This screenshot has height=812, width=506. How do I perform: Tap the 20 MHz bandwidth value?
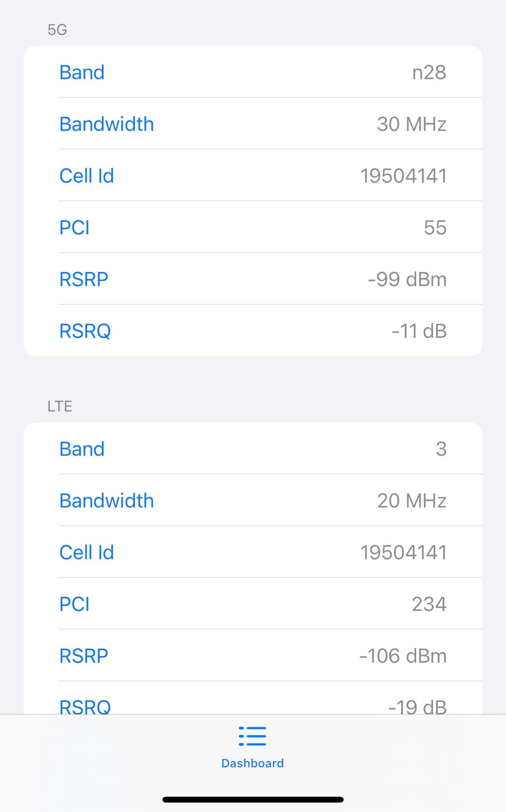411,501
